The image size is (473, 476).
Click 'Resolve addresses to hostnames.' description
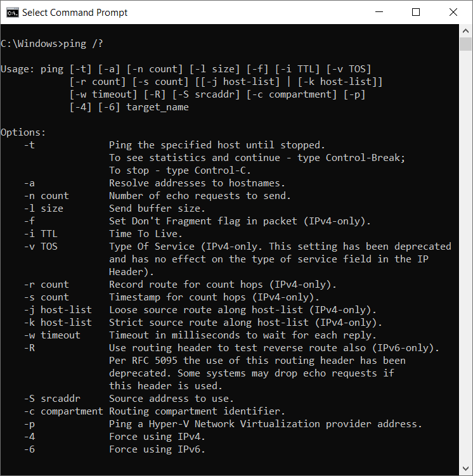point(197,183)
